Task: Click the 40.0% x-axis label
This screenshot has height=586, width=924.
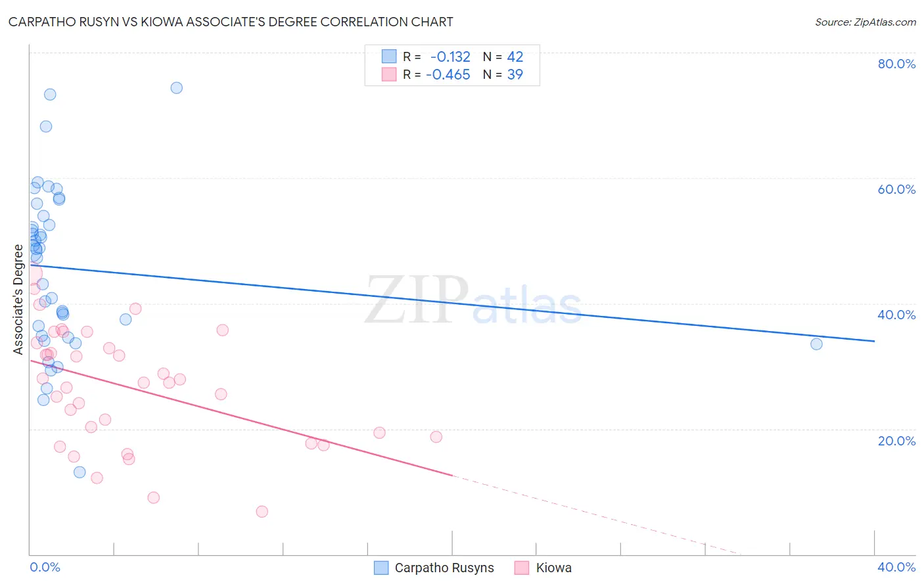Action: pyautogui.click(x=896, y=567)
